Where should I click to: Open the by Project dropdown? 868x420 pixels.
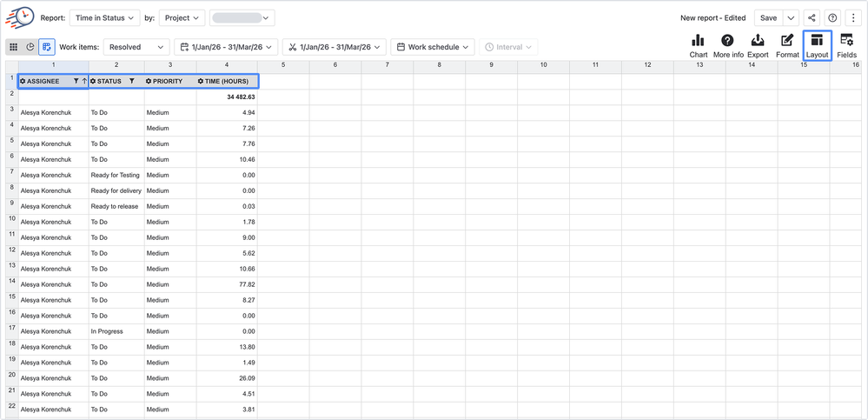point(182,17)
